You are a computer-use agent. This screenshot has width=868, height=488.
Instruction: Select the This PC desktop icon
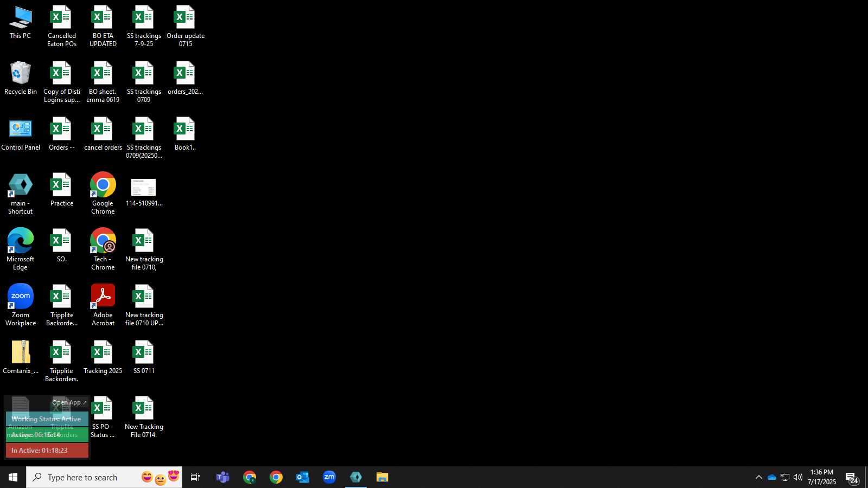coord(21,23)
